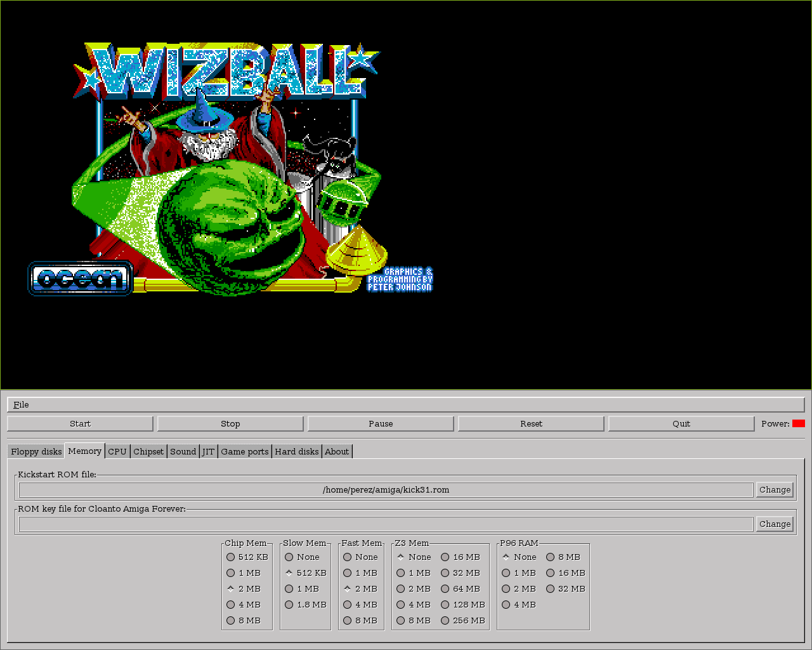This screenshot has width=812, height=650.
Task: Select 8 MB P96 RAM option
Action: coord(563,557)
